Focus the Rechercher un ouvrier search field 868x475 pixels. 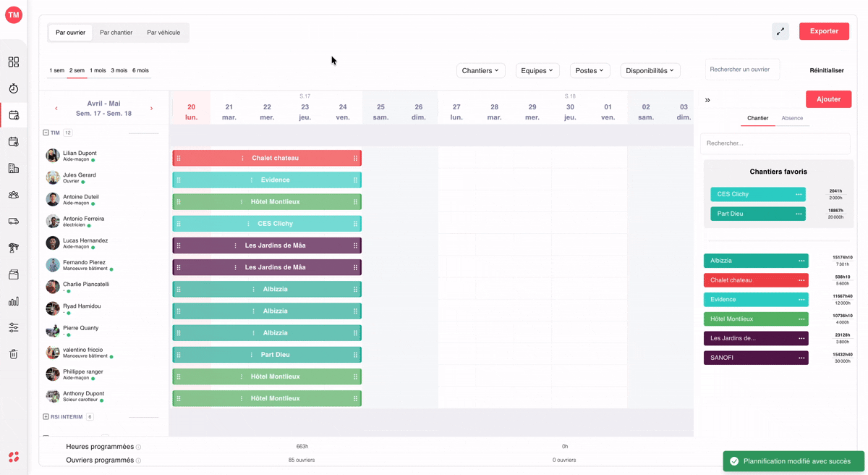(742, 70)
